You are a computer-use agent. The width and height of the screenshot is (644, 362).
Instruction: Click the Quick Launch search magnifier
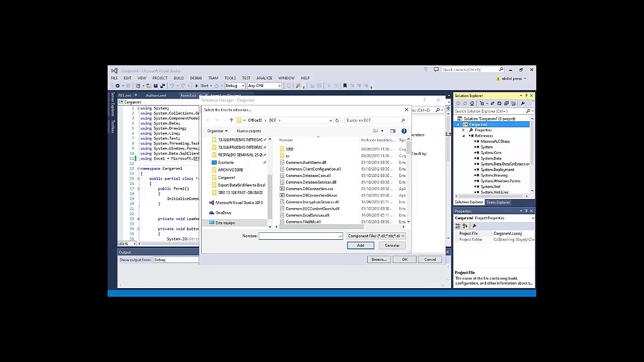click(501, 69)
